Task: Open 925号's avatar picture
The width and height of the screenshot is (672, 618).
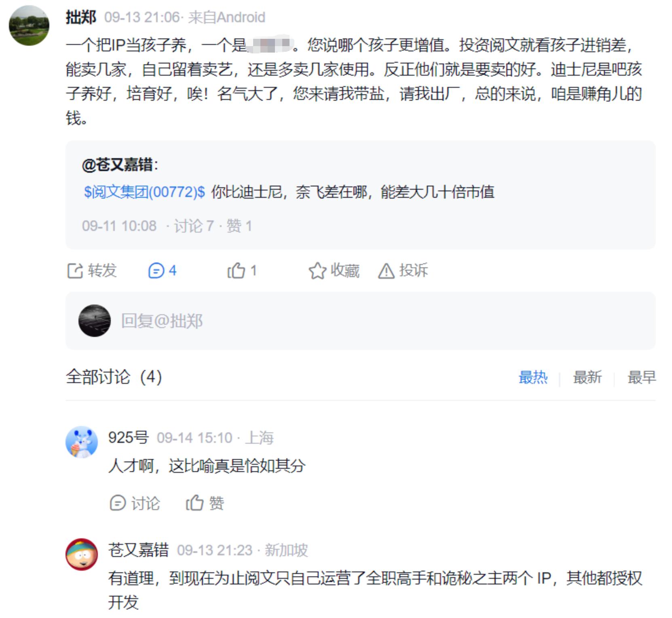Action: pyautogui.click(x=82, y=442)
